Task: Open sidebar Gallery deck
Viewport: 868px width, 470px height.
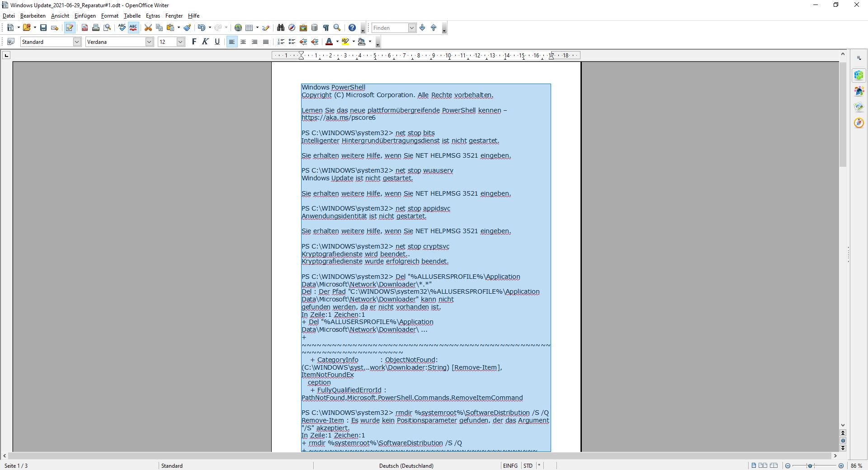Action: 859,107
